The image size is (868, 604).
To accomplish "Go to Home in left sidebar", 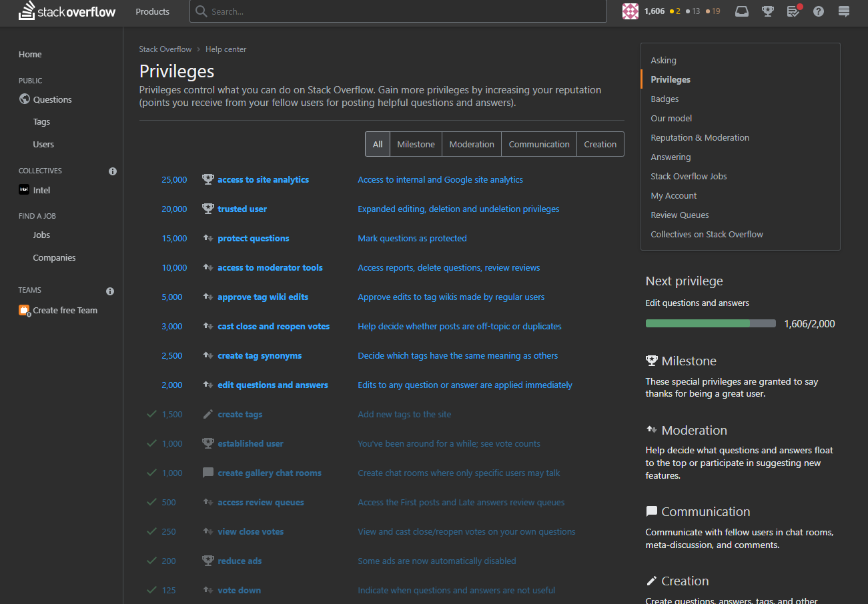I will pyautogui.click(x=30, y=54).
